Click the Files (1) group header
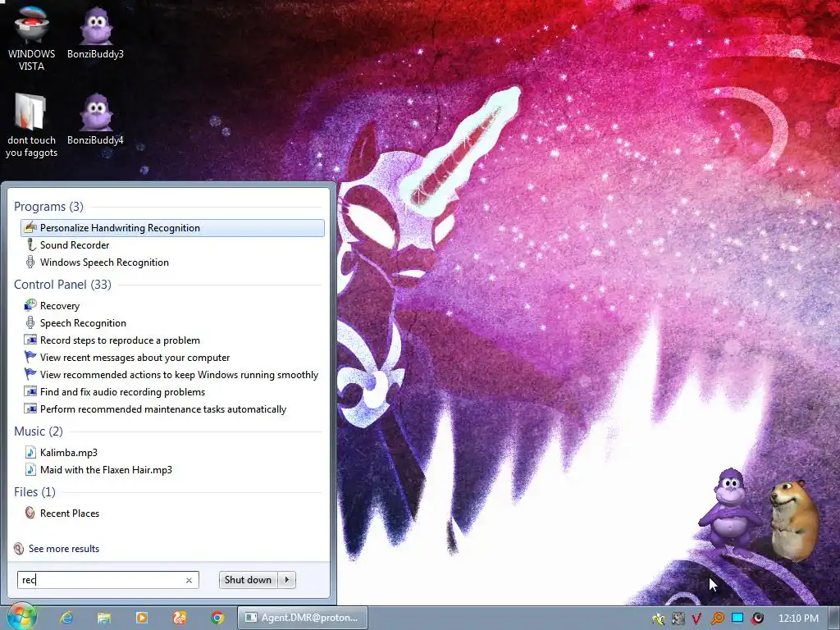 click(x=34, y=491)
